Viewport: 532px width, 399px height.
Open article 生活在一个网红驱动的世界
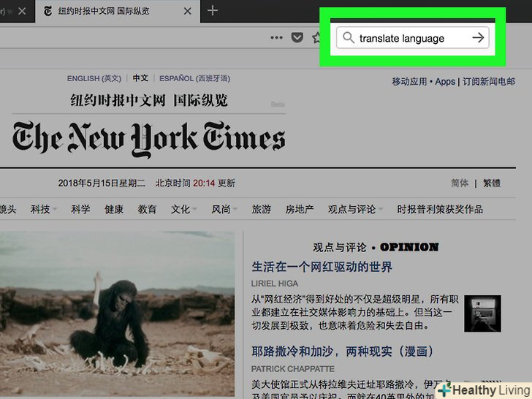point(322,267)
